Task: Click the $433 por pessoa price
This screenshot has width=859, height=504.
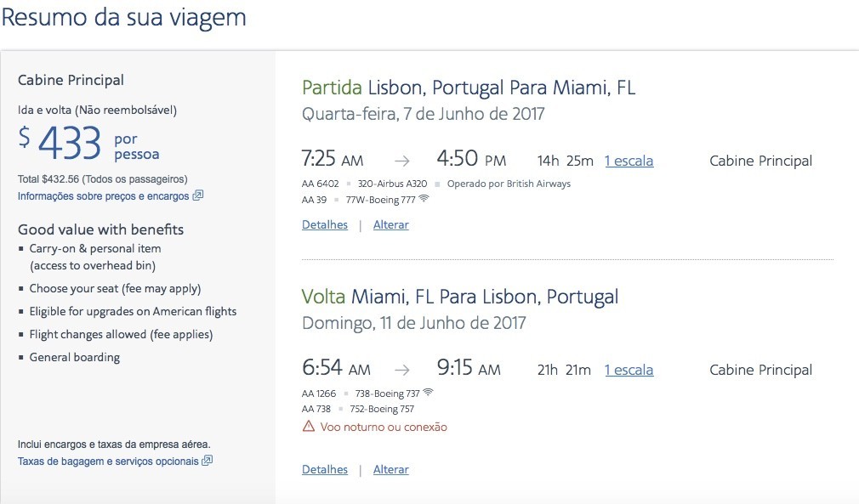Action: pos(89,144)
